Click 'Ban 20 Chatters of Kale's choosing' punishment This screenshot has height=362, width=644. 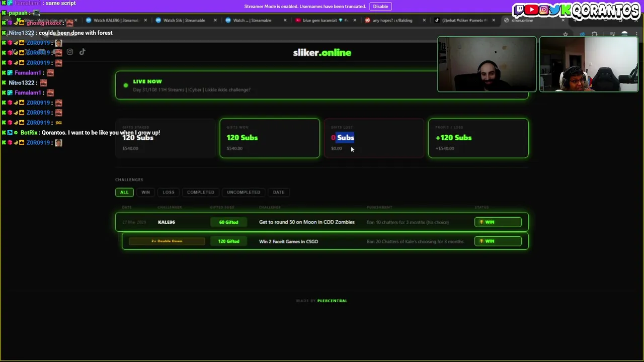pyautogui.click(x=415, y=242)
